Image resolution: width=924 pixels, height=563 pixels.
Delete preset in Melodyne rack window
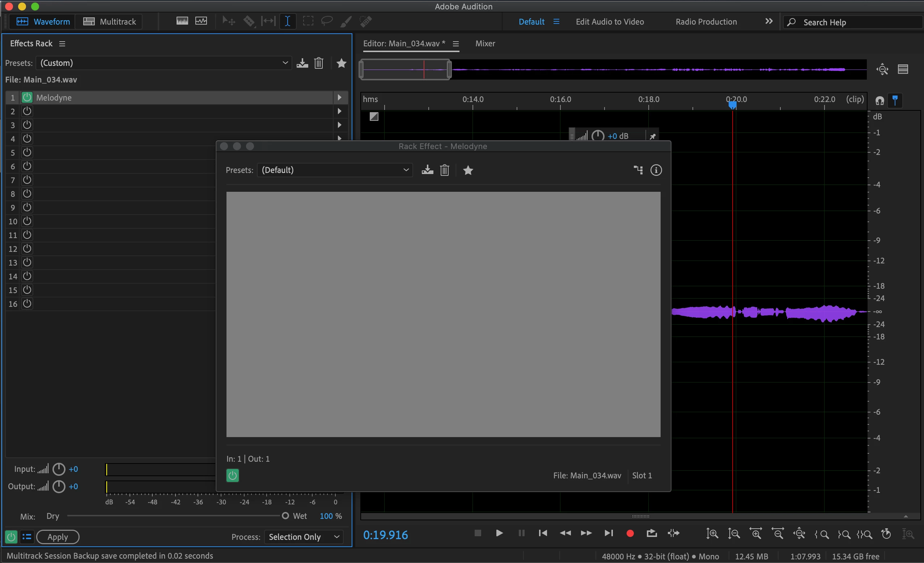(444, 170)
